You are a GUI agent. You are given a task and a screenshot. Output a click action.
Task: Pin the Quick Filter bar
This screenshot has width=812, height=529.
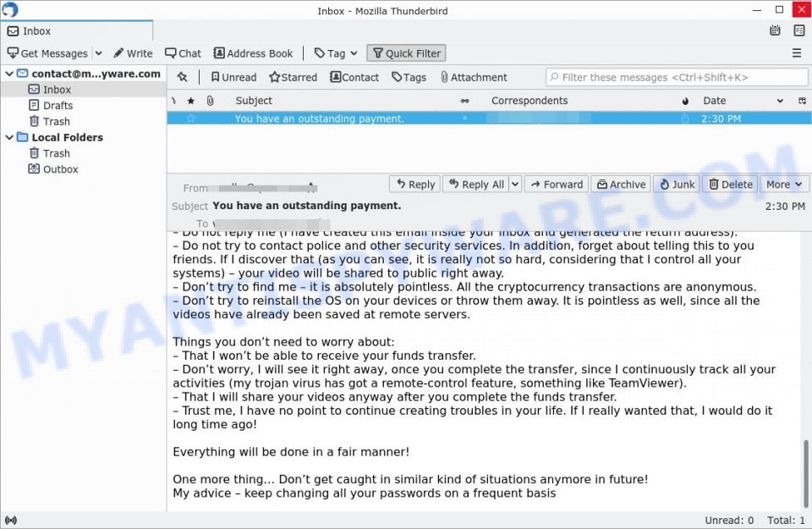(x=183, y=77)
